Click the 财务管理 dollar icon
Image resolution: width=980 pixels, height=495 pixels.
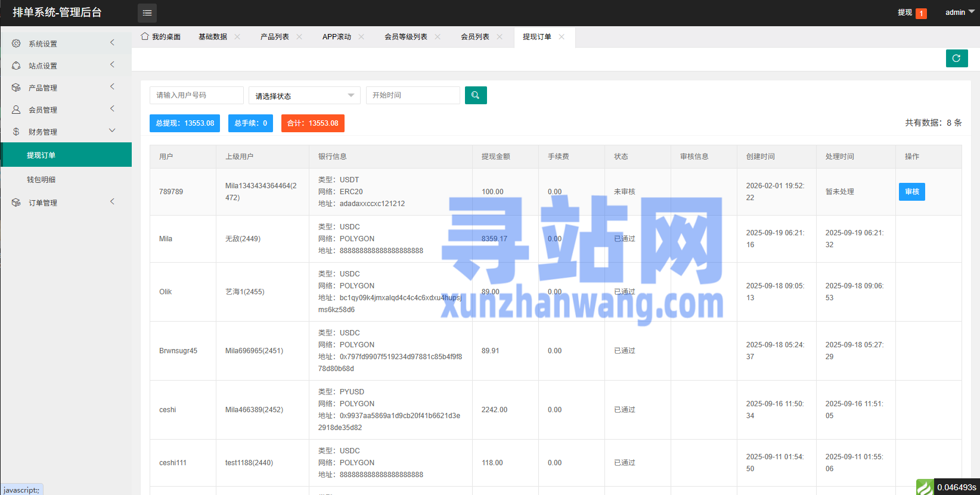click(x=16, y=132)
